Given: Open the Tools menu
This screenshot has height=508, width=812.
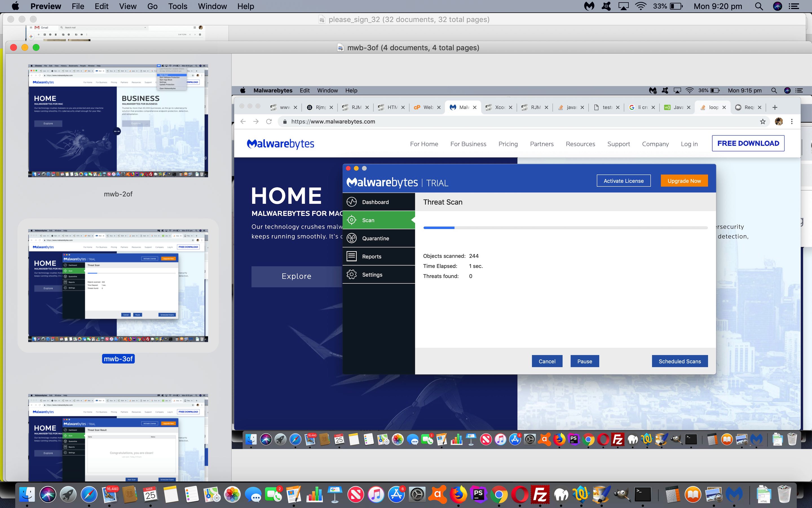Looking at the screenshot, I should click(178, 6).
